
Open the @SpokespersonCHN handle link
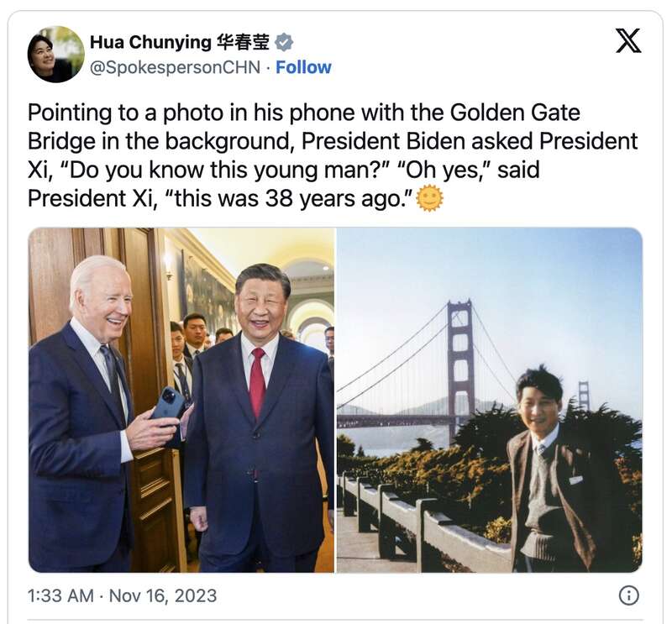(175, 67)
